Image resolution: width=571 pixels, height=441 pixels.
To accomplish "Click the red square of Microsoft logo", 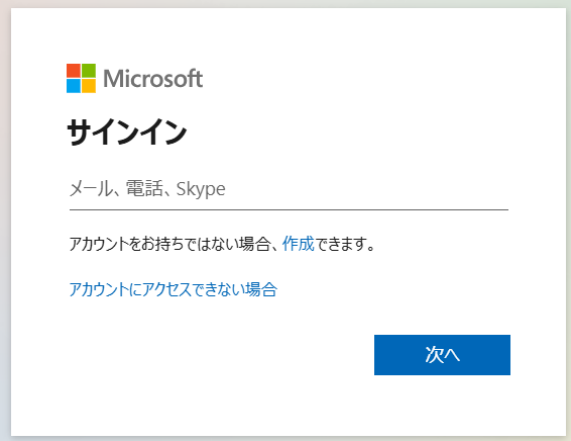I will (73, 71).
